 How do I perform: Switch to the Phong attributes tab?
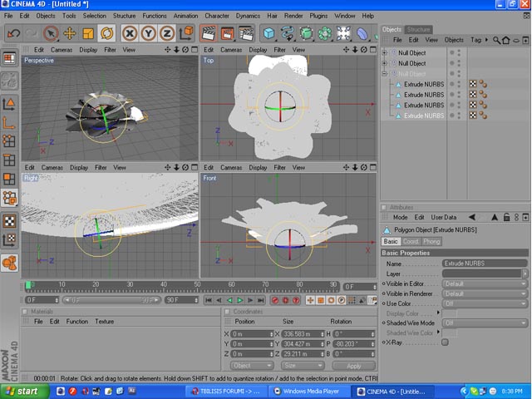pos(431,242)
